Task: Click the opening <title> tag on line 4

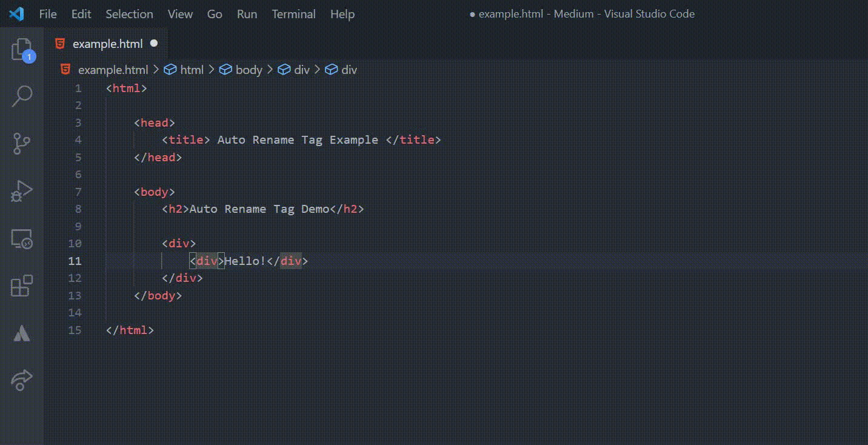Action: pos(186,140)
